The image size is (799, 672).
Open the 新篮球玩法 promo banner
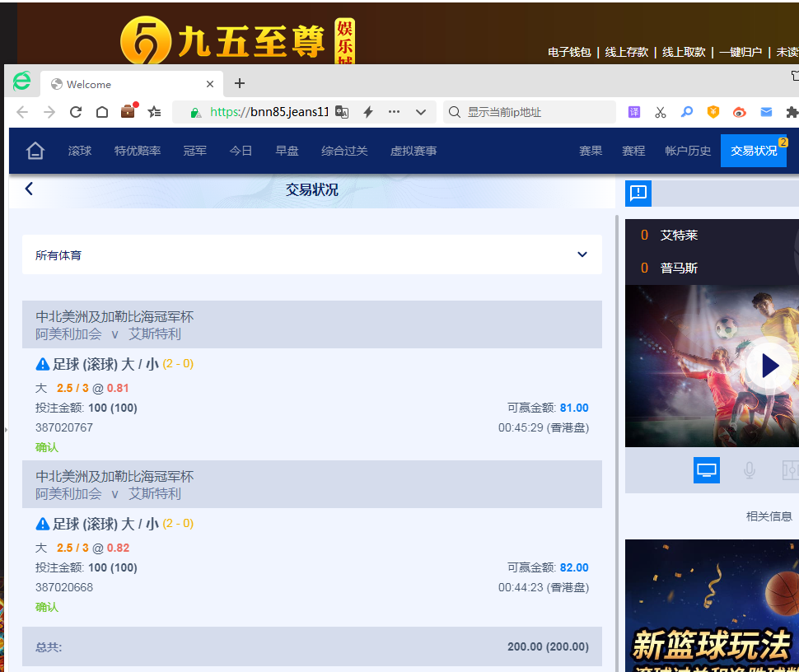[712, 606]
